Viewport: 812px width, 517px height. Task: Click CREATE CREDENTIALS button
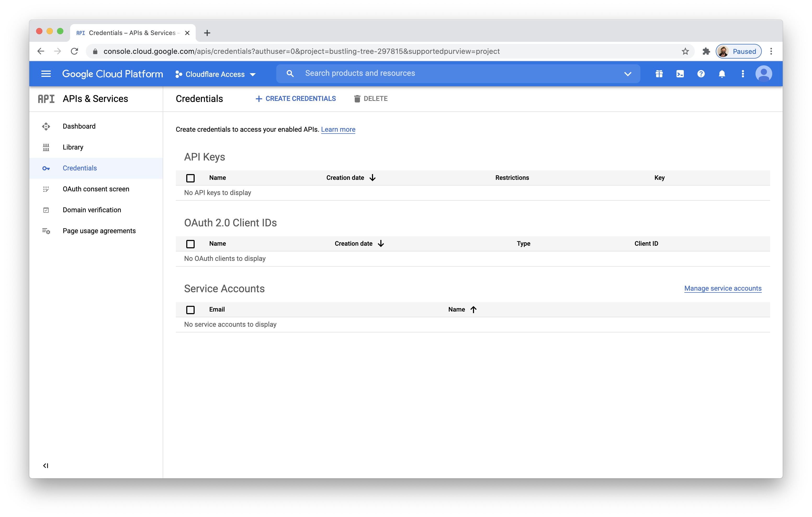295,99
